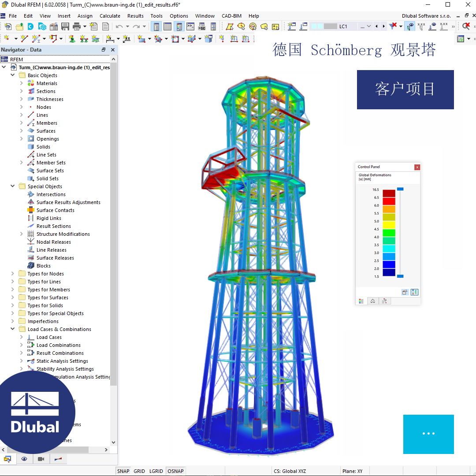Open the File menu

(x=13, y=16)
